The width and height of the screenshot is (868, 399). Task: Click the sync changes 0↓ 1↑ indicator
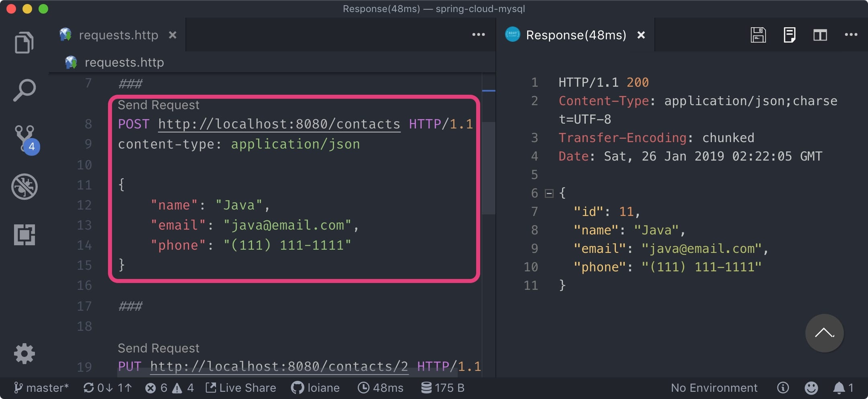(107, 387)
